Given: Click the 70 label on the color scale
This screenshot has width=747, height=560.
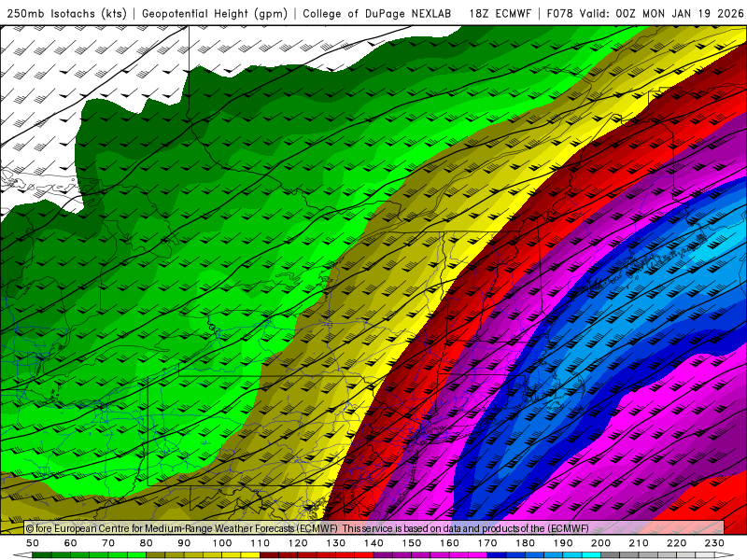Looking at the screenshot, I should (108, 543).
